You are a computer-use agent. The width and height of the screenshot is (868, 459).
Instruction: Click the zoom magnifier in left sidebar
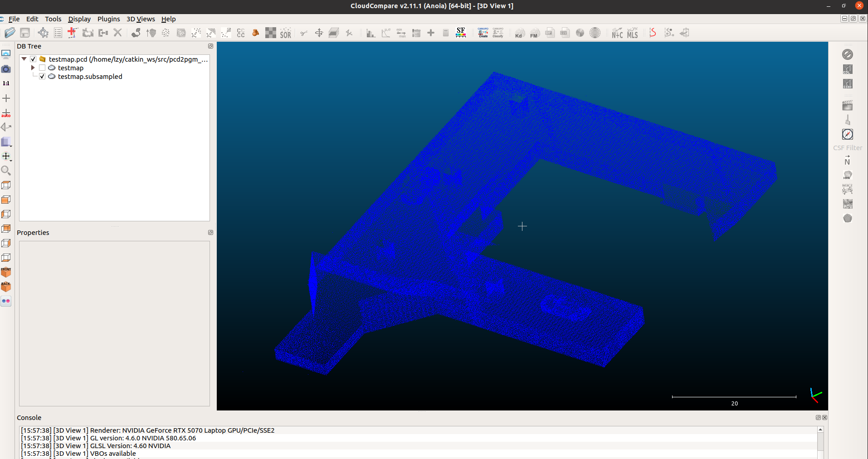pos(6,171)
